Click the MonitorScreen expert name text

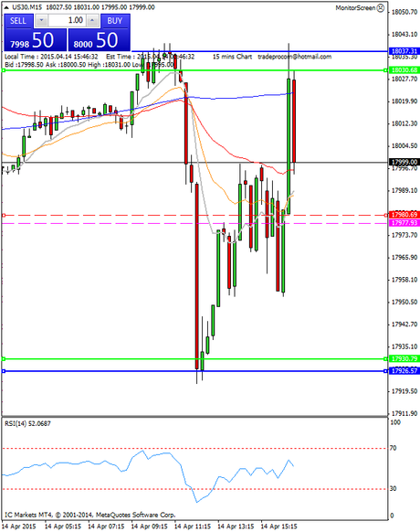(x=355, y=8)
